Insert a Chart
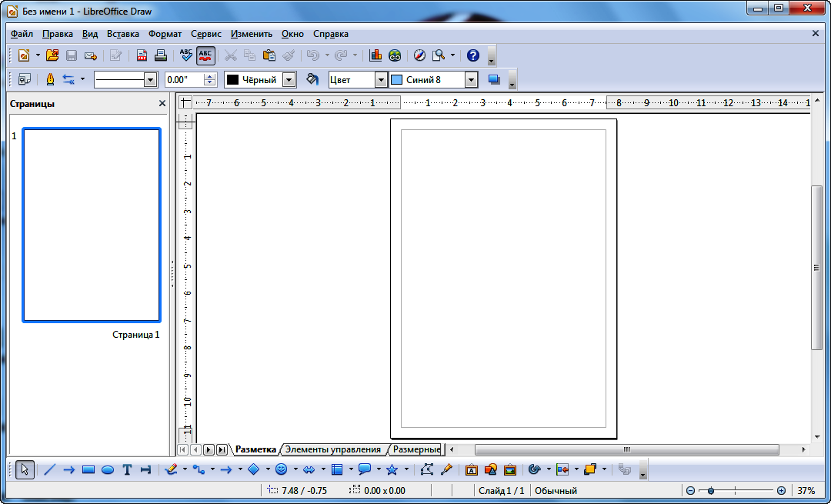 coord(375,55)
